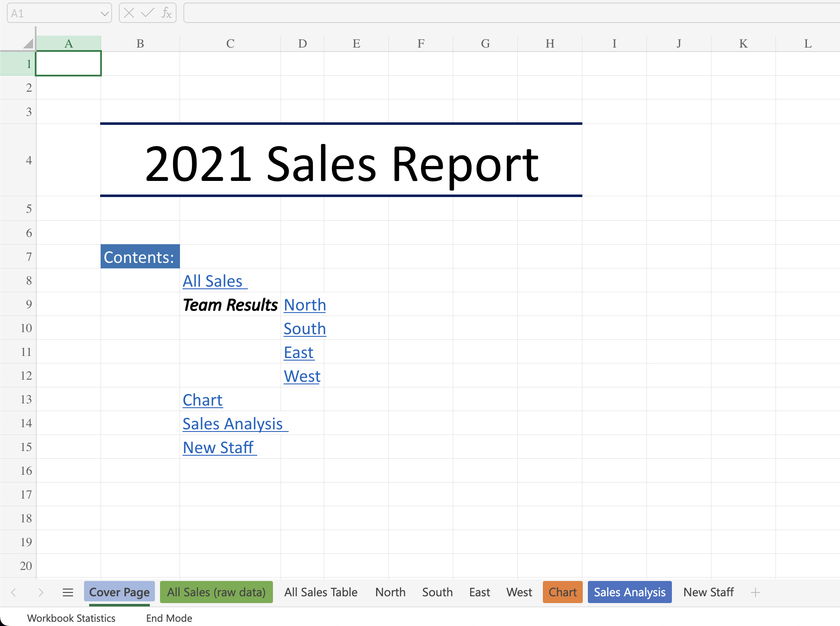Follow the East hyperlink in contents
This screenshot has width=840, height=626.
click(x=299, y=352)
